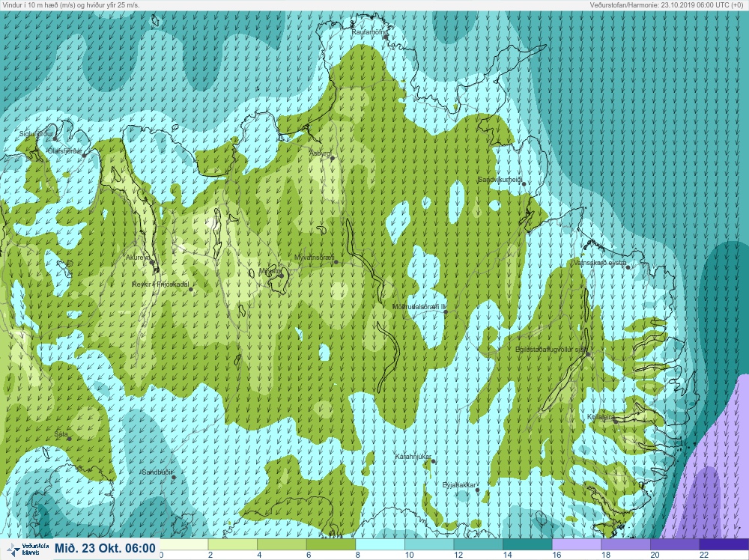Select the 2–4 m/s light green swatch
Image resolution: width=749 pixels, height=560 pixels.
pyautogui.click(x=233, y=544)
